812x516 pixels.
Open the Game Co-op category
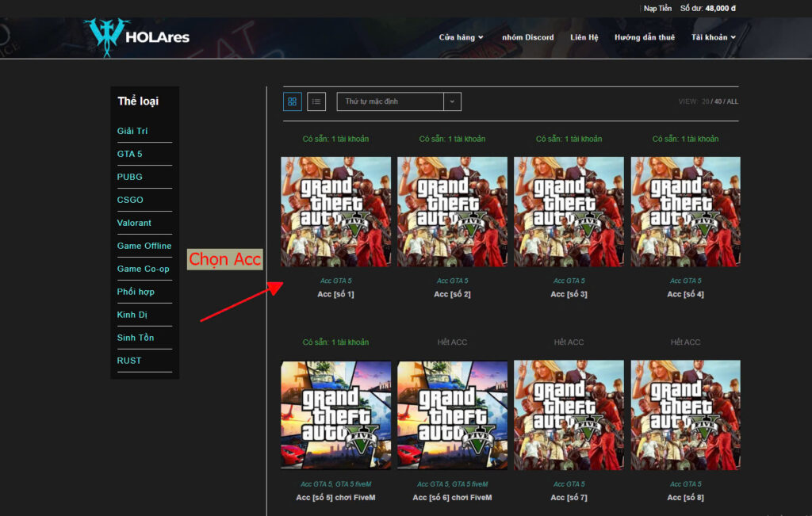point(143,269)
